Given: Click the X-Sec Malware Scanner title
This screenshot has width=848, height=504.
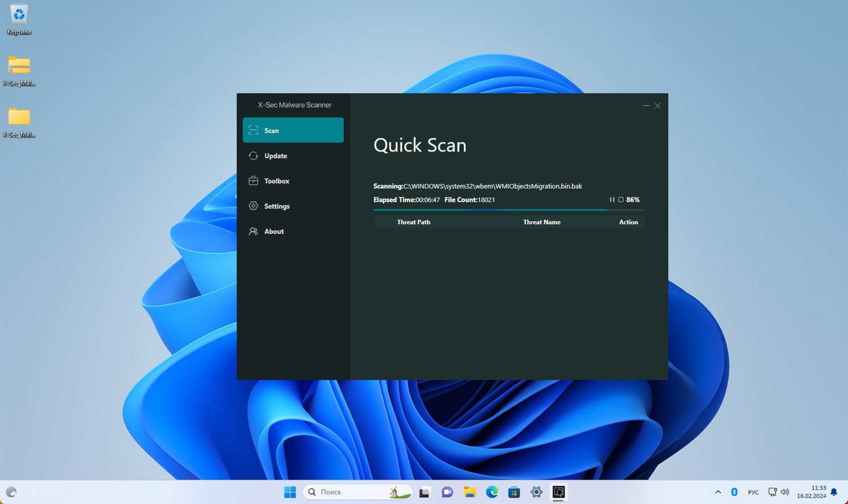Looking at the screenshot, I should (x=295, y=105).
